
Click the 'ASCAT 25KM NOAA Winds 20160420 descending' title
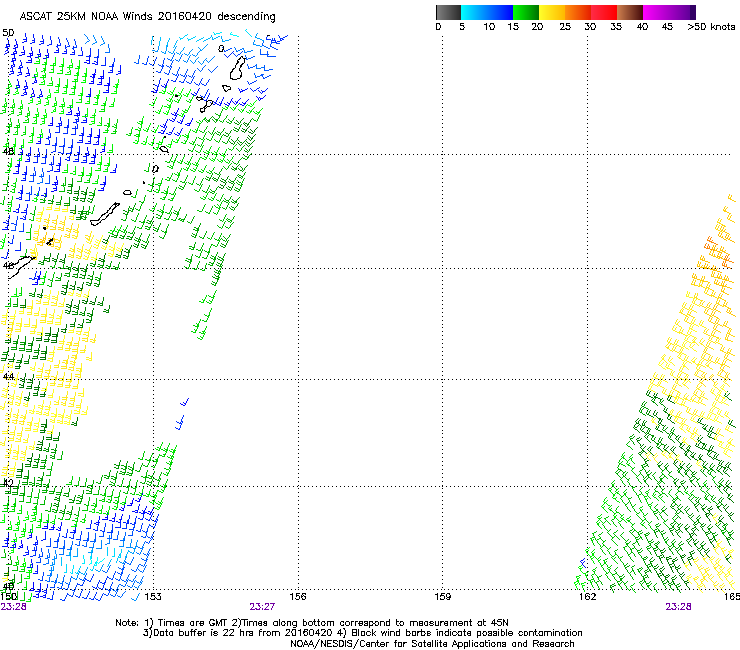pos(147,17)
